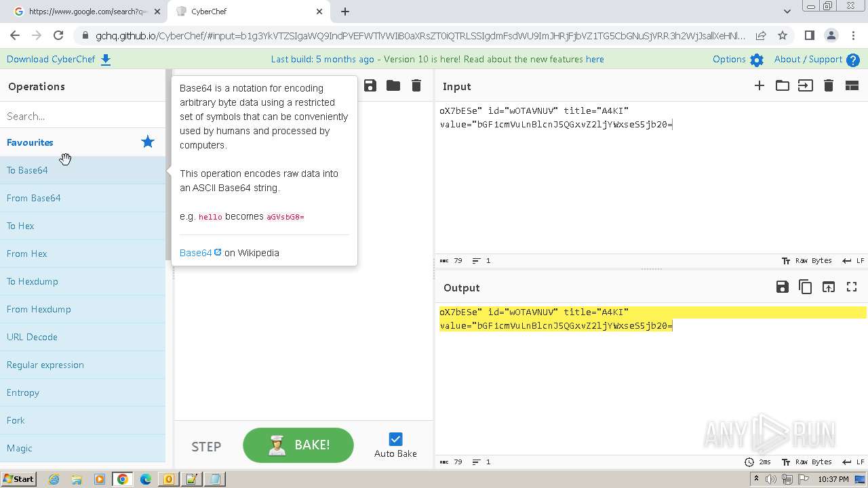Share this page icon in address bar
Image resolution: width=868 pixels, height=488 pixels.
click(761, 35)
